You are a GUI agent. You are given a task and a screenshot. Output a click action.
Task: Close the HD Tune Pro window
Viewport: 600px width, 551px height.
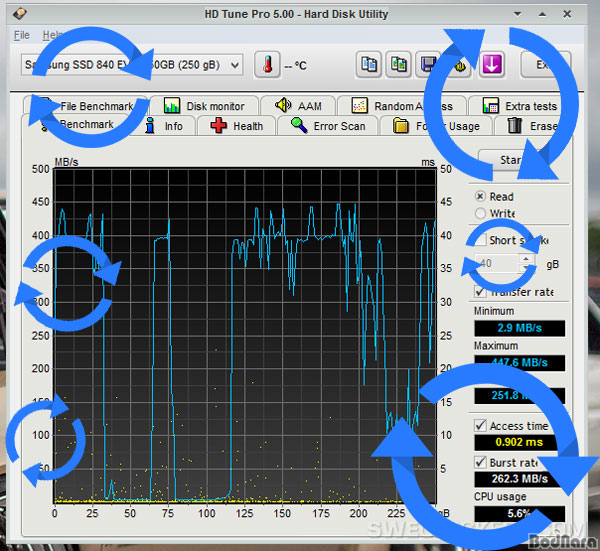[567, 14]
